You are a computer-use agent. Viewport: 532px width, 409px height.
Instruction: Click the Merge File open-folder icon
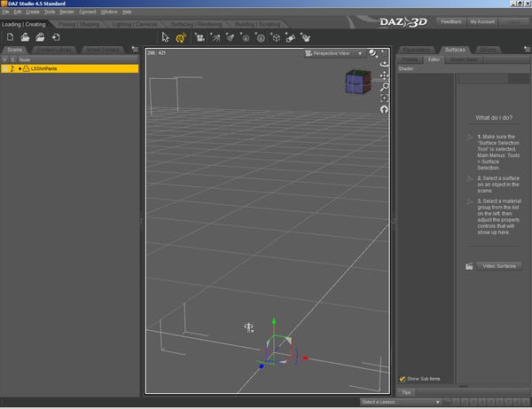tap(41, 37)
